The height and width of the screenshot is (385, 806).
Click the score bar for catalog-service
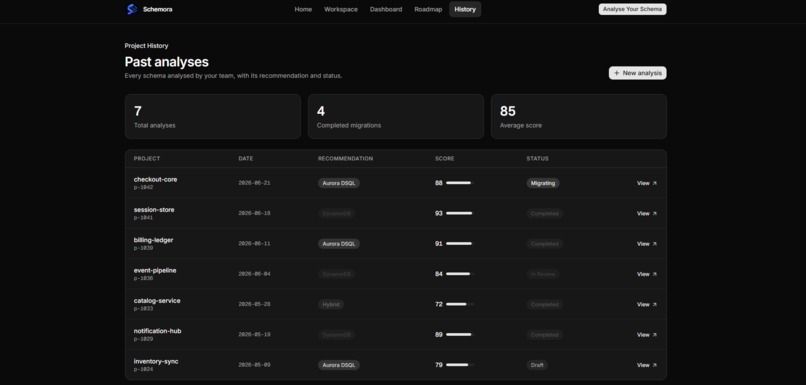[460, 304]
